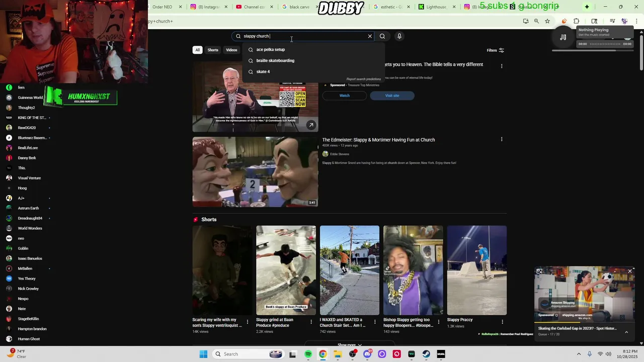The image size is (644, 362).
Task: Open the volume control in system tray
Action: coord(609,354)
